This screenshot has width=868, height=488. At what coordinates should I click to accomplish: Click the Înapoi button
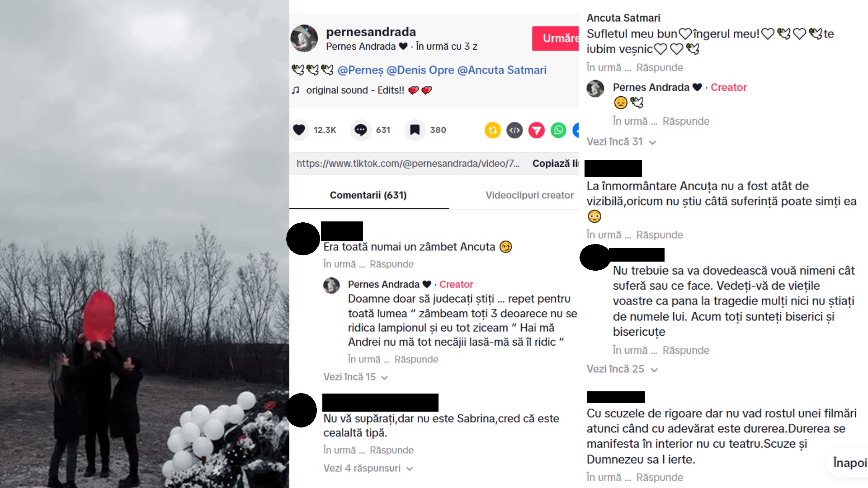(x=850, y=463)
